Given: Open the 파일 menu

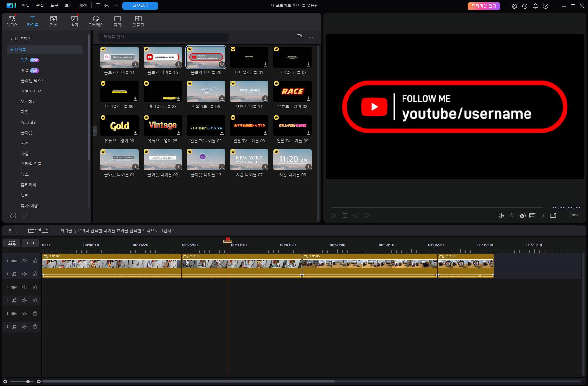Looking at the screenshot, I should point(25,6).
